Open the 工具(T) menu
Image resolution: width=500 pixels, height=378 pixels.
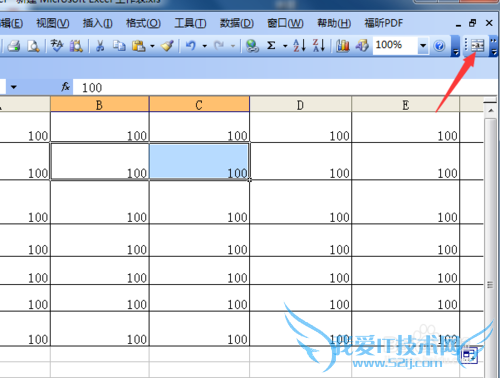click(x=190, y=23)
